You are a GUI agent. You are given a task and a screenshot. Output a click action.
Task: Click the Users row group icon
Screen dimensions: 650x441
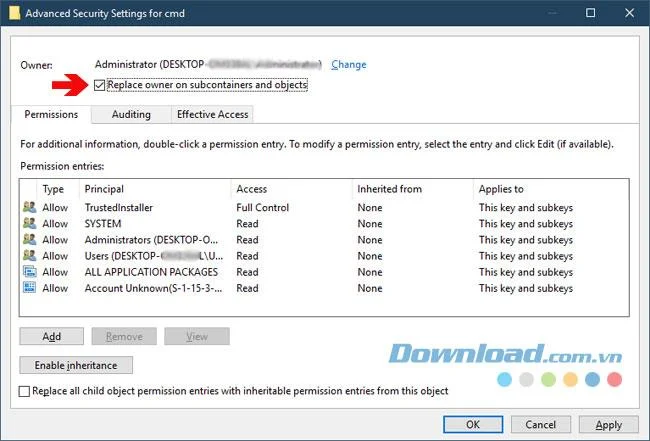coord(29,255)
